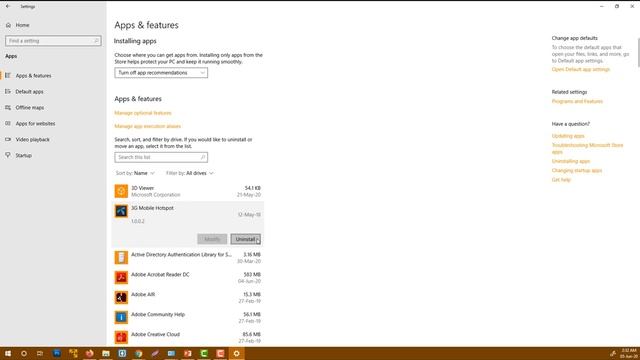Viewport: 640px width, 360px height.
Task: Click Manage optional features link
Action: (x=143, y=113)
